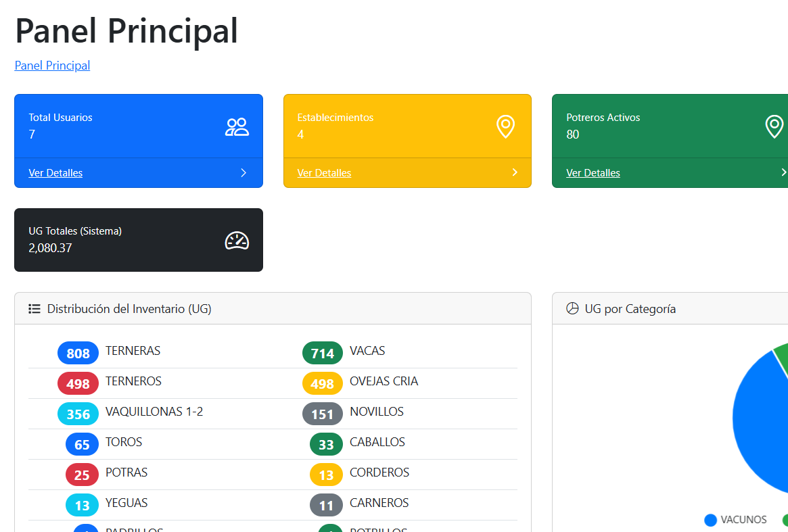
Task: Expand Establecimientos details via chevron arrow
Action: [x=515, y=173]
